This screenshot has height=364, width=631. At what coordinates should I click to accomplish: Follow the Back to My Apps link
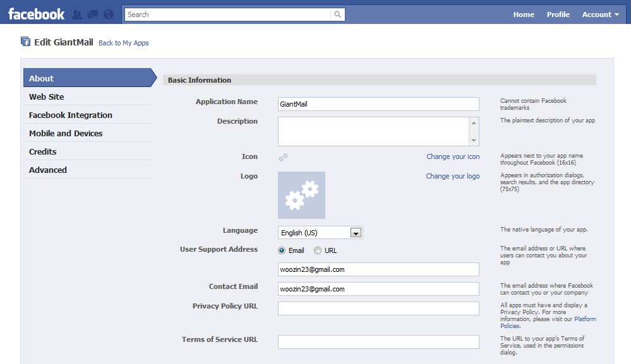[124, 43]
